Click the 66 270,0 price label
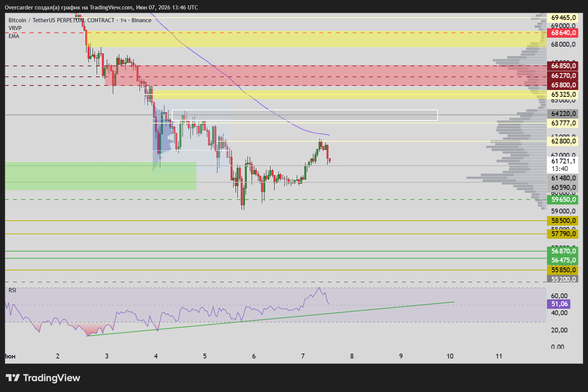This screenshot has width=588, height=392. (x=562, y=76)
